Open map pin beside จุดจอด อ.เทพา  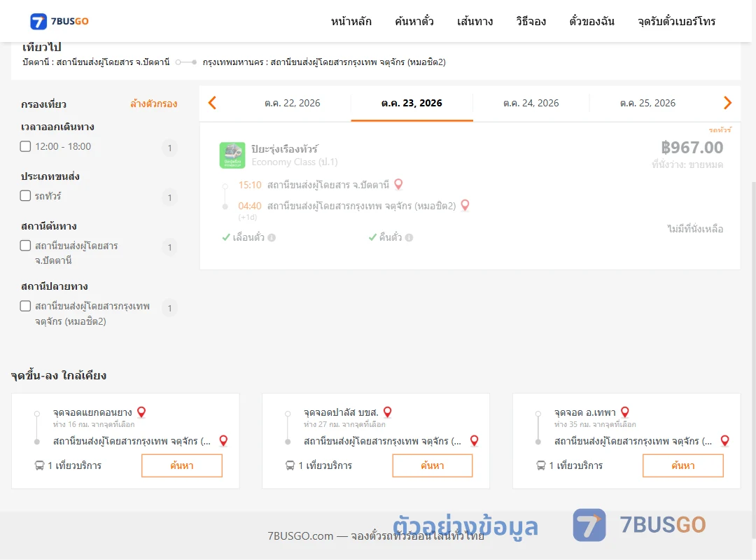pos(625,412)
